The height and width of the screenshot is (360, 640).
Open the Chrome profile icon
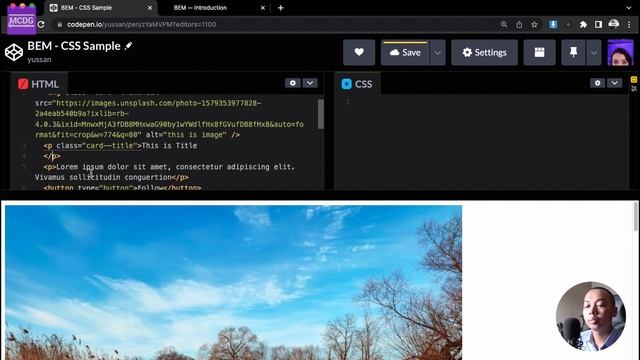(x=613, y=24)
